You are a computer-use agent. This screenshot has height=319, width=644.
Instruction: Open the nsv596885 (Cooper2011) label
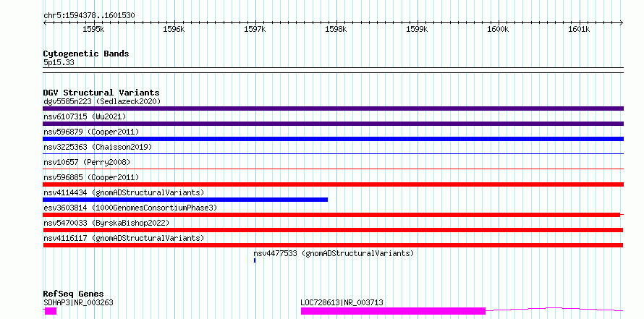pyautogui.click(x=91, y=177)
